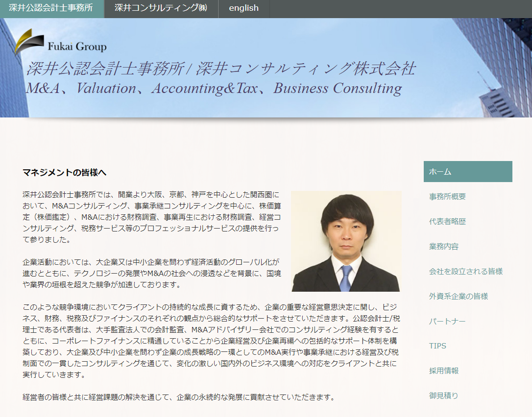This screenshot has height=417, width=532.
Task: Open the 深井コンサルティング㈱ tab
Action: [161, 8]
